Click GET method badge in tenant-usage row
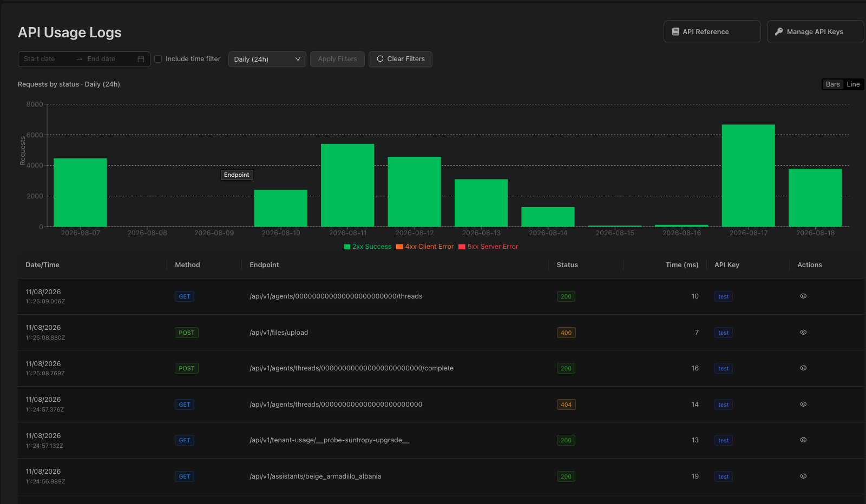Image resolution: width=866 pixels, height=504 pixels. point(185,440)
